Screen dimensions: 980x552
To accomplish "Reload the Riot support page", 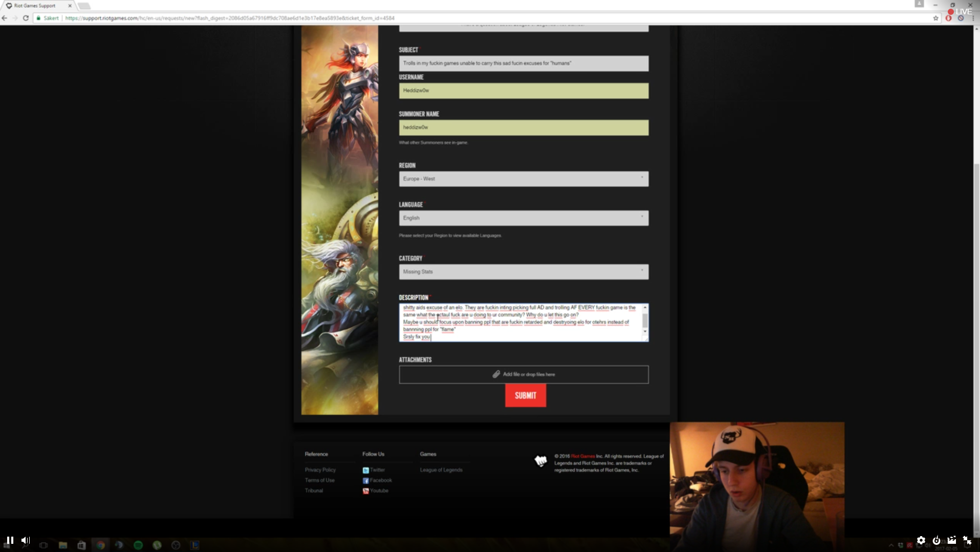I will (26, 18).
